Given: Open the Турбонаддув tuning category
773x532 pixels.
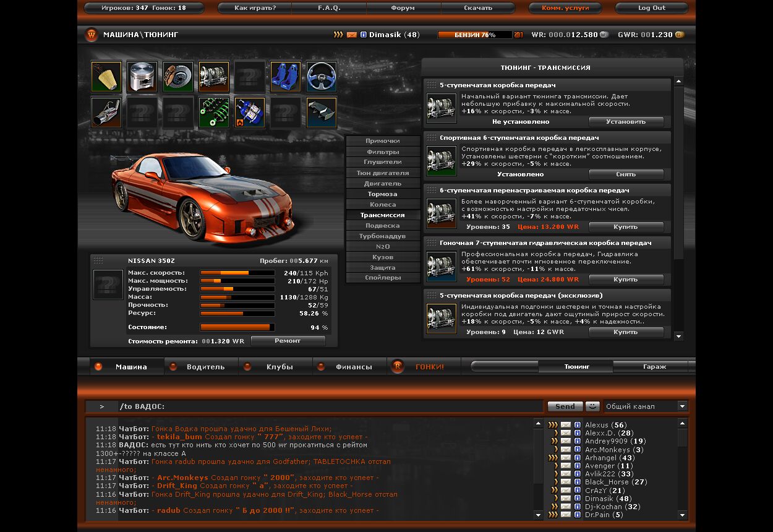Looking at the screenshot, I should [383, 236].
